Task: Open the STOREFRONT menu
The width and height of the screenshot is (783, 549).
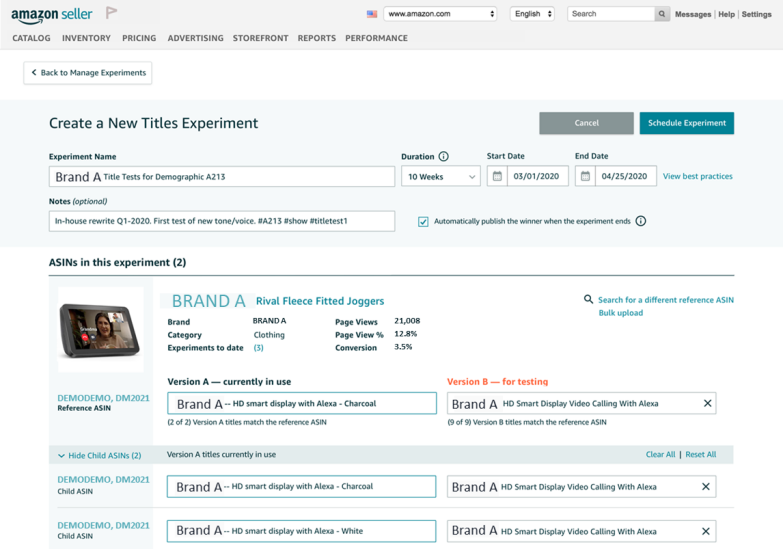Action: (x=260, y=38)
